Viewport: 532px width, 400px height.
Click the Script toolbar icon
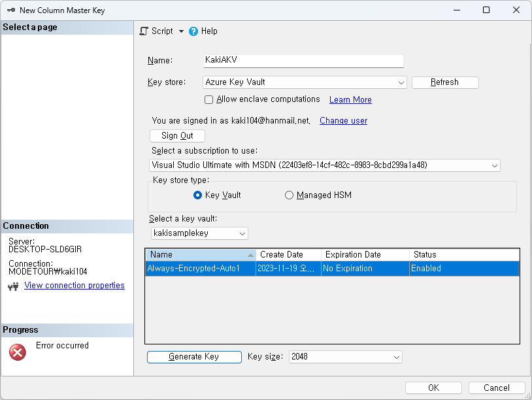144,31
